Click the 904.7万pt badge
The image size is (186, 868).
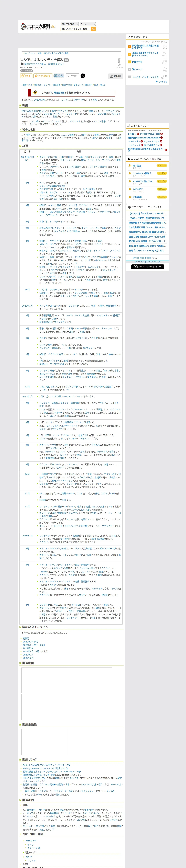coord(162,165)
